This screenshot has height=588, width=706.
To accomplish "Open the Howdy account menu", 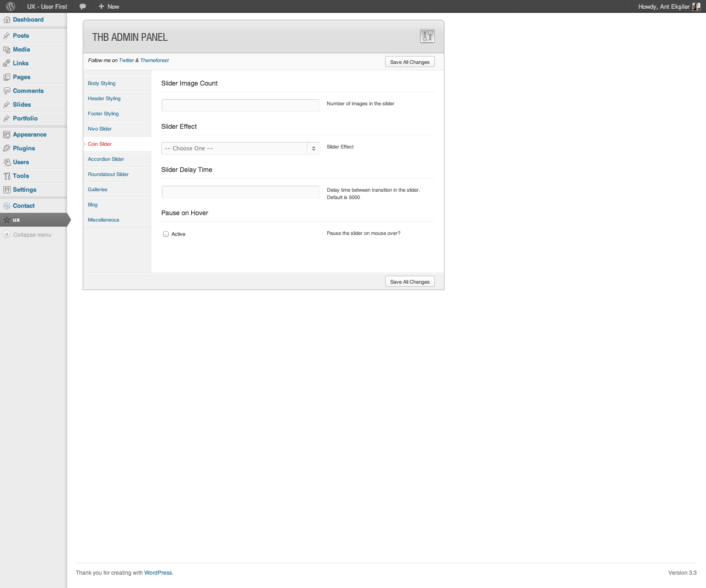I will tap(663, 6).
